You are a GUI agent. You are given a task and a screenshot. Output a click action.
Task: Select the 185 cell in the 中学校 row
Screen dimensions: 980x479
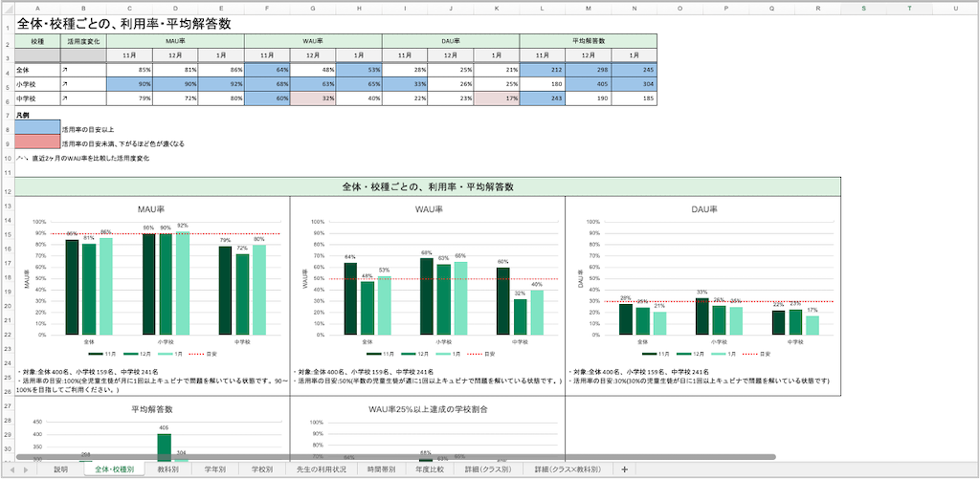(x=634, y=98)
